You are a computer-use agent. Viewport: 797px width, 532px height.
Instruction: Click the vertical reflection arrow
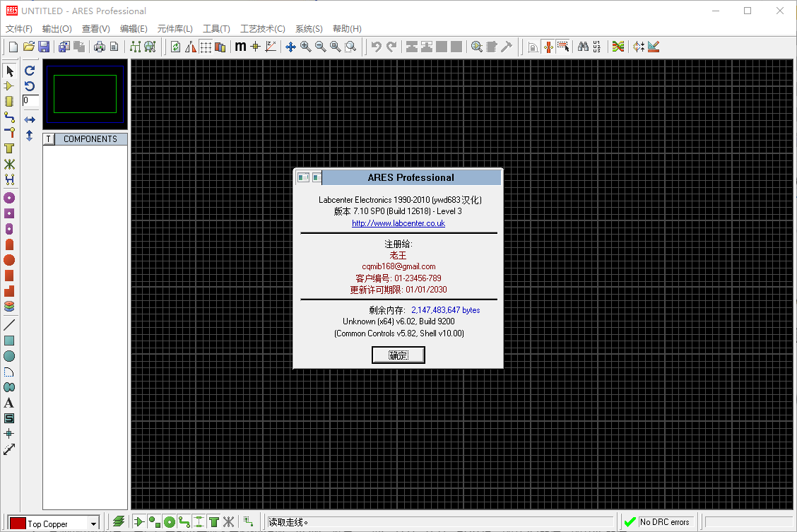click(30, 136)
